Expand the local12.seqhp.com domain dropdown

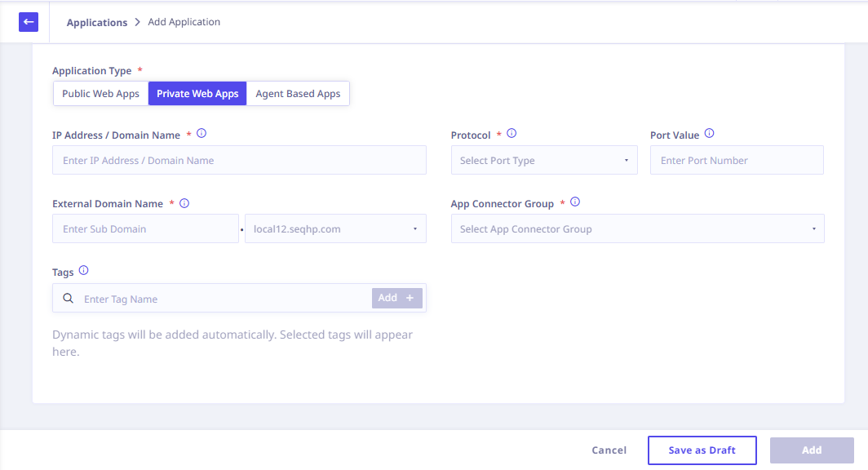(x=335, y=228)
